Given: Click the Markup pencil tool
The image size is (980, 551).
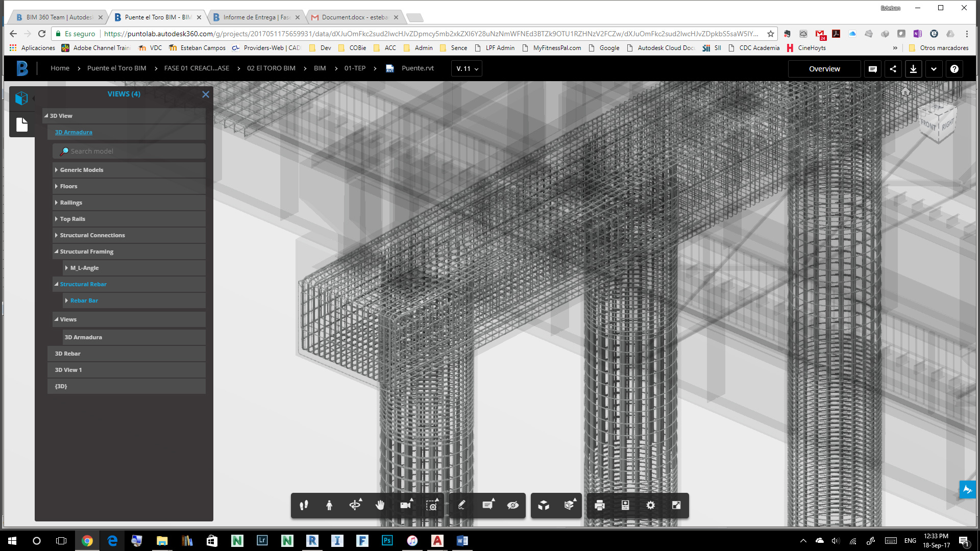Looking at the screenshot, I should click(461, 505).
